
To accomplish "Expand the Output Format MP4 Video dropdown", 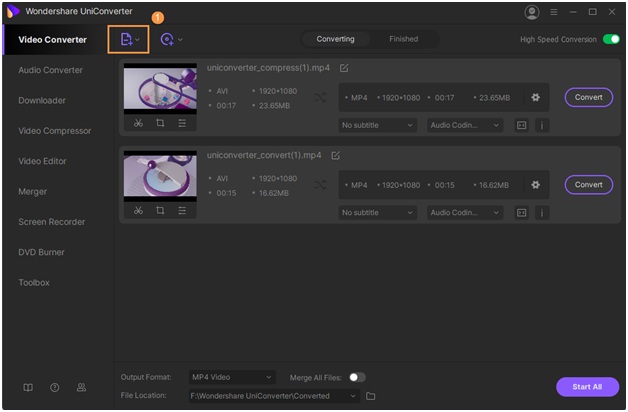I will pos(231,377).
